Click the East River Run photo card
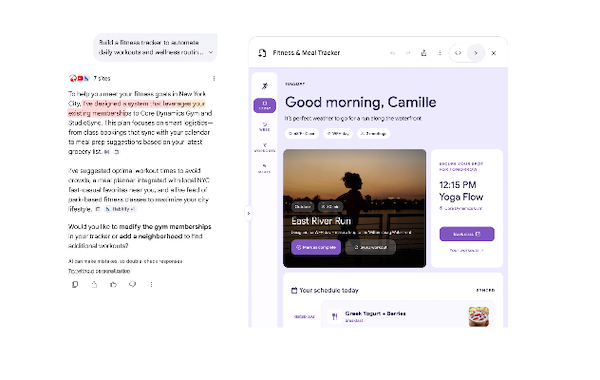 [354, 209]
